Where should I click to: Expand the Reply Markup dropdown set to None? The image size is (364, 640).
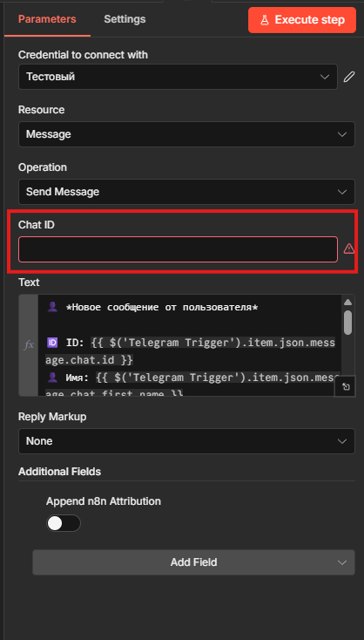[186, 441]
